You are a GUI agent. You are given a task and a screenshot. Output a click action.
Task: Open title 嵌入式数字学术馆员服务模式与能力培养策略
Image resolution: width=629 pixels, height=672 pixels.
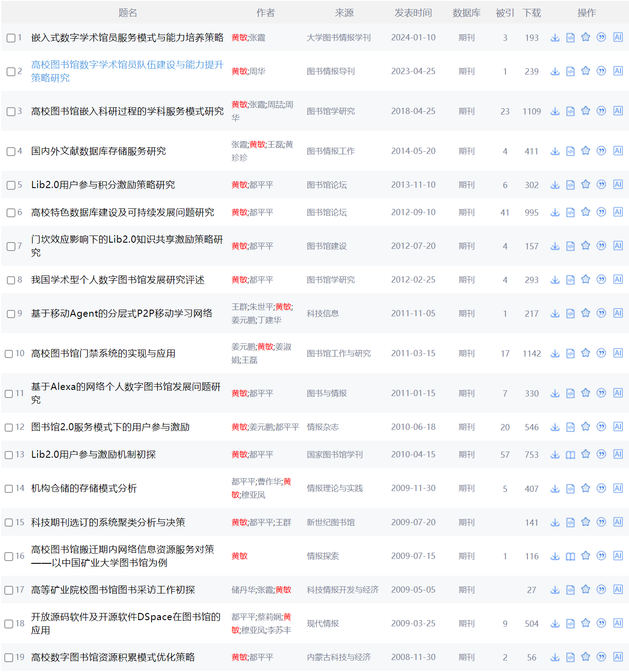(x=127, y=38)
